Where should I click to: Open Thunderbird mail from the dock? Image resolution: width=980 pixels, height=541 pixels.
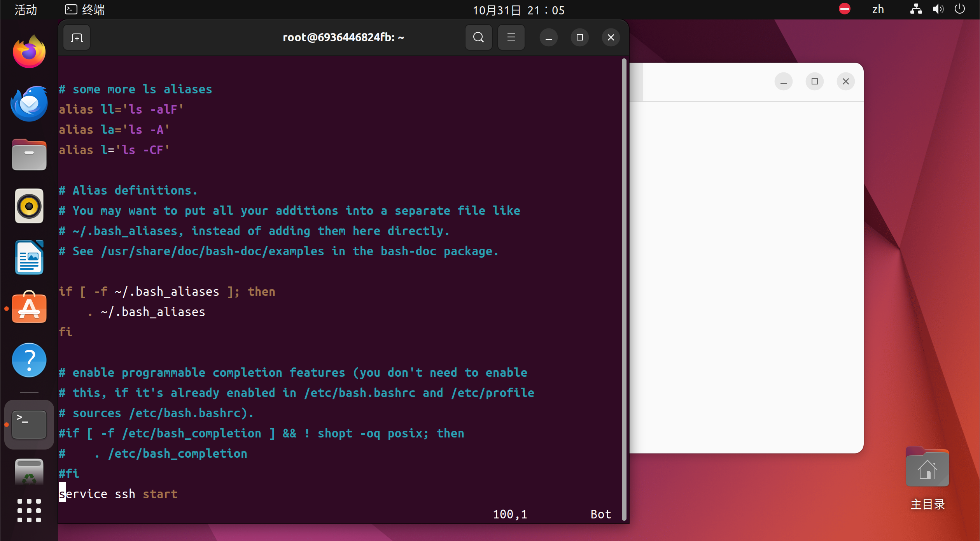(29, 104)
